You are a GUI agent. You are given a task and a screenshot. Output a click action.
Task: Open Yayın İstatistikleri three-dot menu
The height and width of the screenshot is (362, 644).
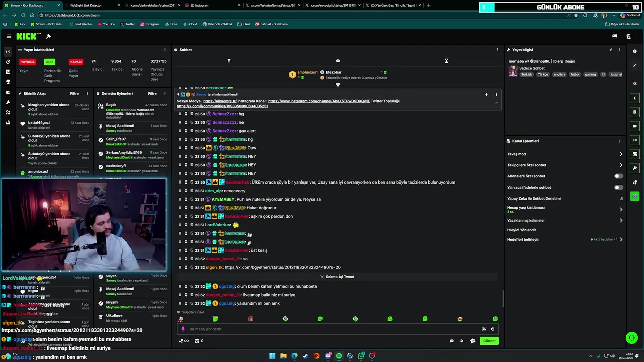click(165, 50)
